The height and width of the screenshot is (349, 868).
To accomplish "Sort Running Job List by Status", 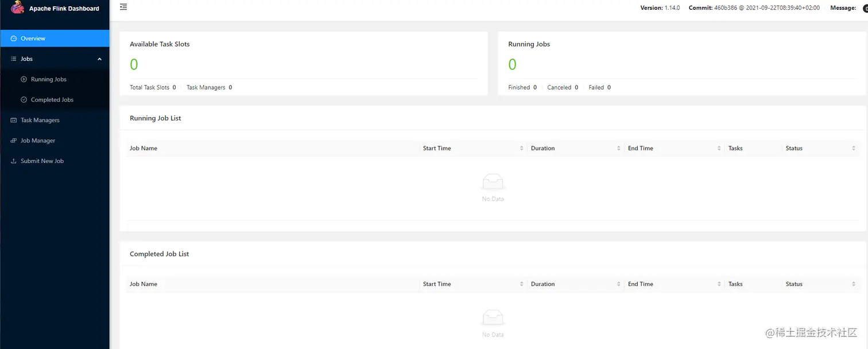I will click(854, 148).
